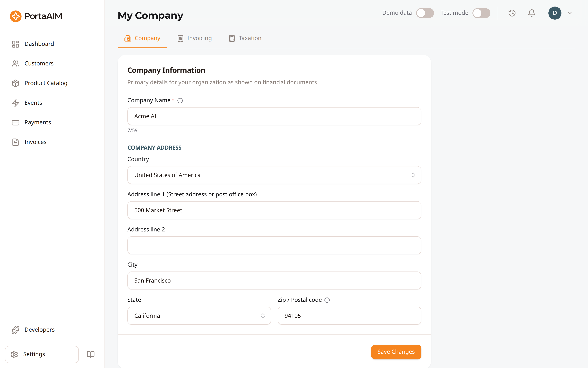Screen dimensions: 588x368
Task: Click the Customers people icon
Action: pos(16,64)
